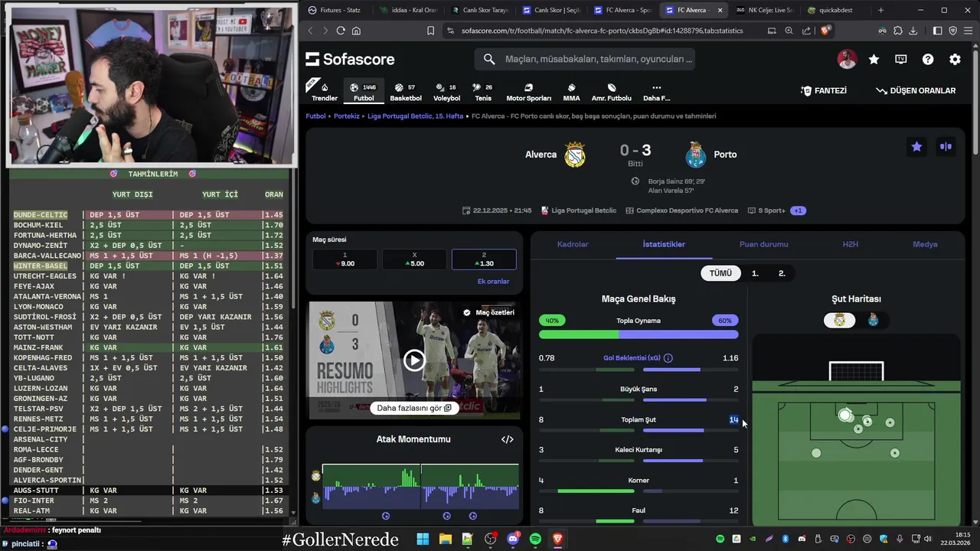Switch to Medya tab

925,244
